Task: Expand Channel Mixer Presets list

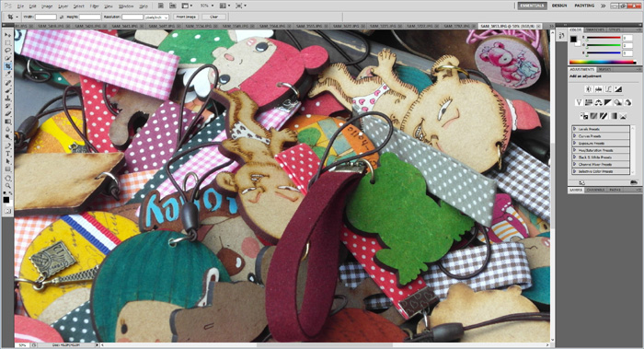Action: point(575,164)
